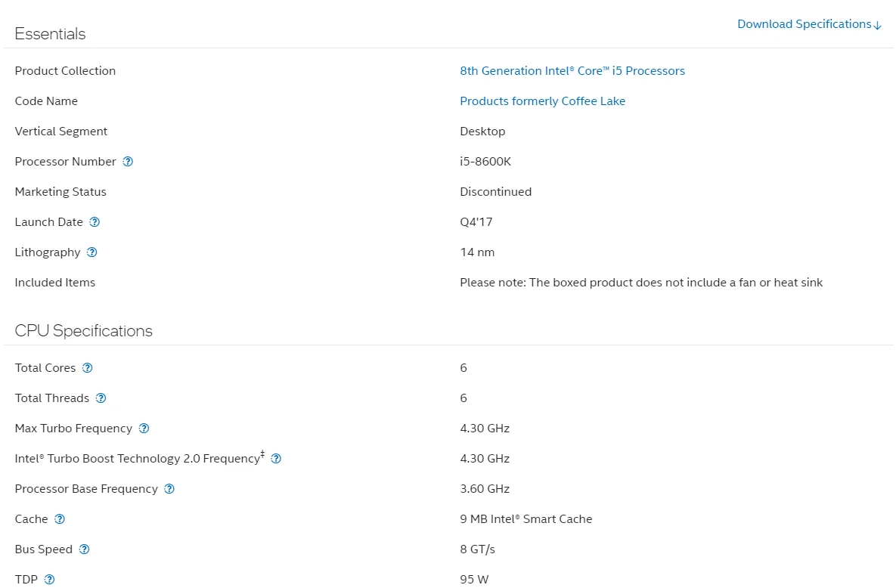Follow Products formerly Coffee Lake link
896x588 pixels.
(x=542, y=101)
